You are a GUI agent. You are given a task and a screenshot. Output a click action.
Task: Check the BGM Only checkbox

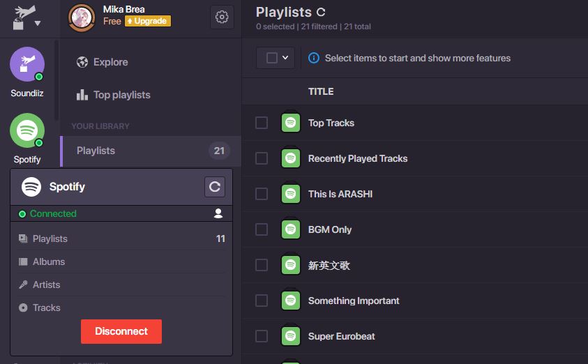pyautogui.click(x=262, y=229)
